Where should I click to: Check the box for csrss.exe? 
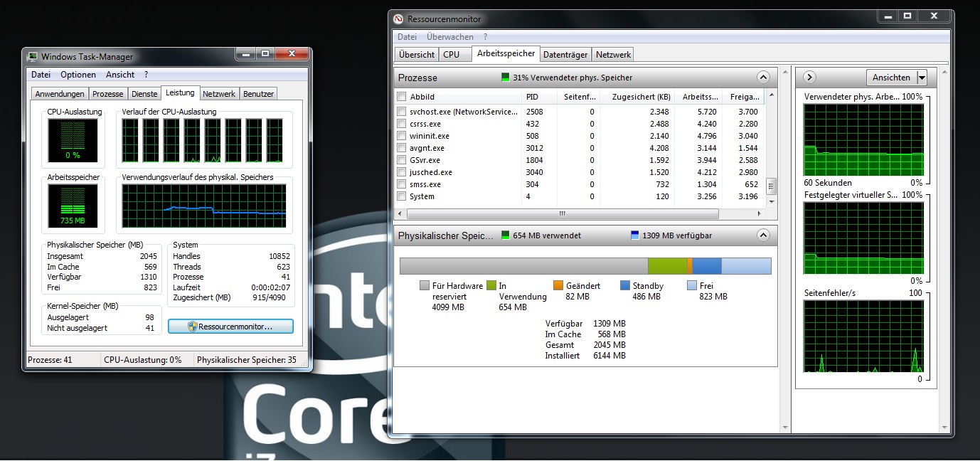pyautogui.click(x=402, y=124)
